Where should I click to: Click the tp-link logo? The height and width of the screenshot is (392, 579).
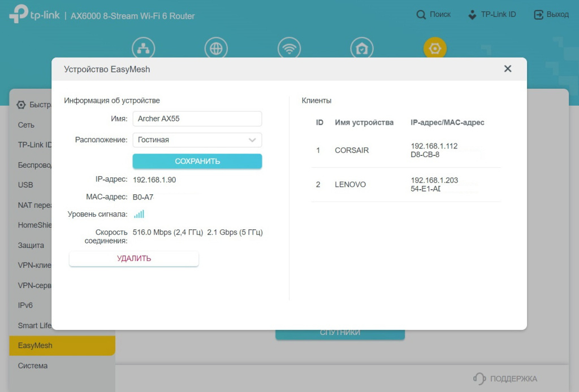[x=34, y=14]
